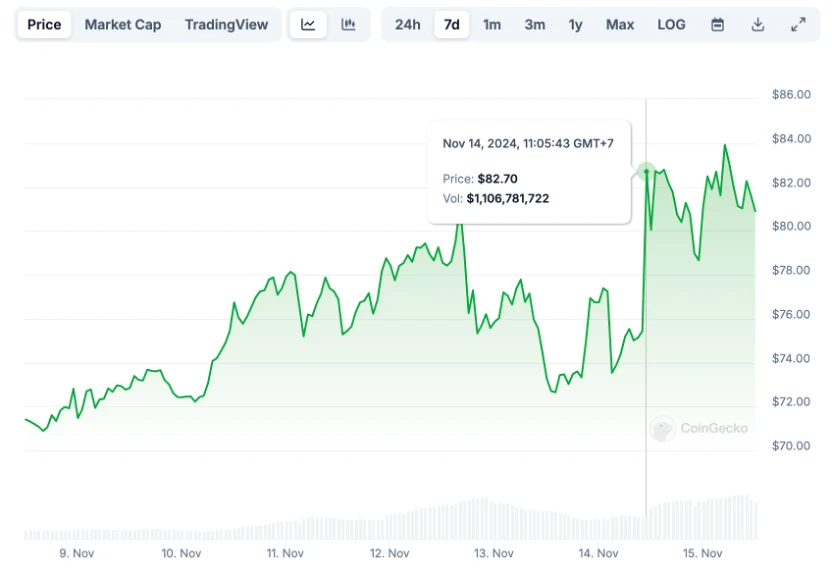832x578 pixels.
Task: Show 1y price history
Action: [575, 25]
